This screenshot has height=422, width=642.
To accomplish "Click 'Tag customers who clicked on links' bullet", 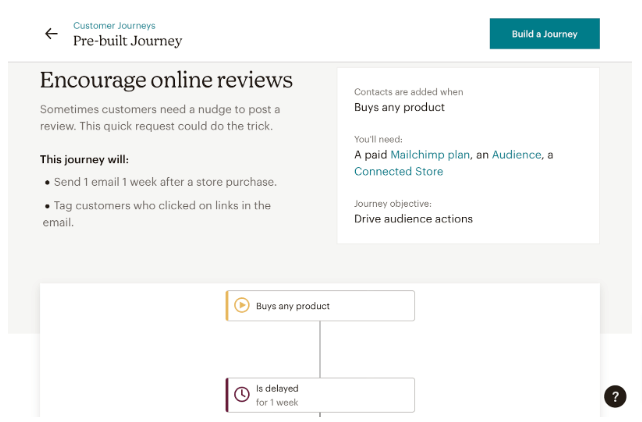I will [157, 214].
